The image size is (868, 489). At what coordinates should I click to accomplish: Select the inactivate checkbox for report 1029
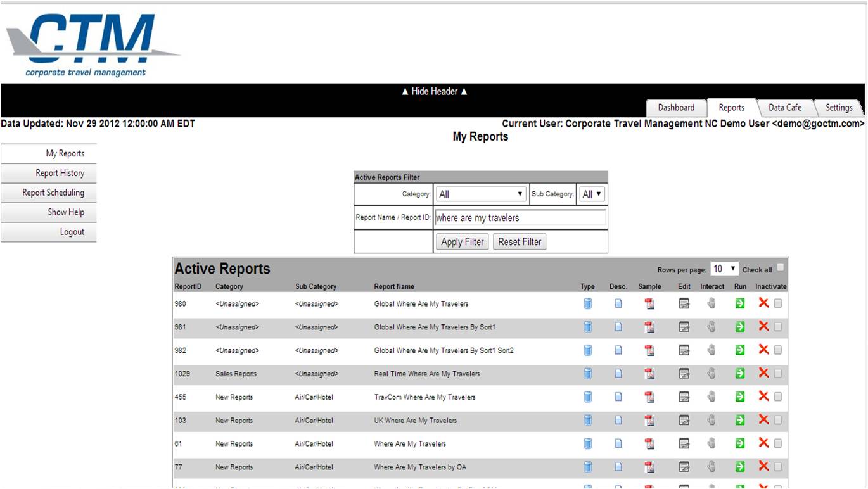(x=778, y=374)
